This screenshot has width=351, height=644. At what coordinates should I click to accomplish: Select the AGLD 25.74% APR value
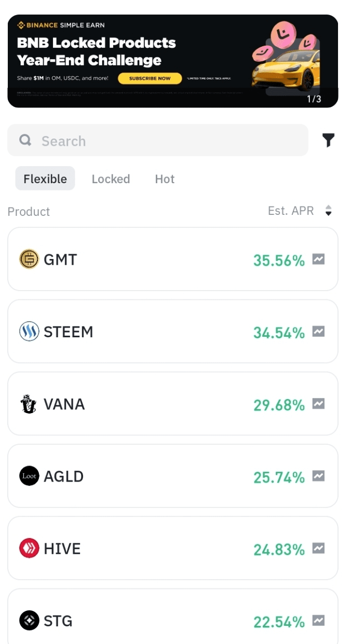click(x=279, y=477)
